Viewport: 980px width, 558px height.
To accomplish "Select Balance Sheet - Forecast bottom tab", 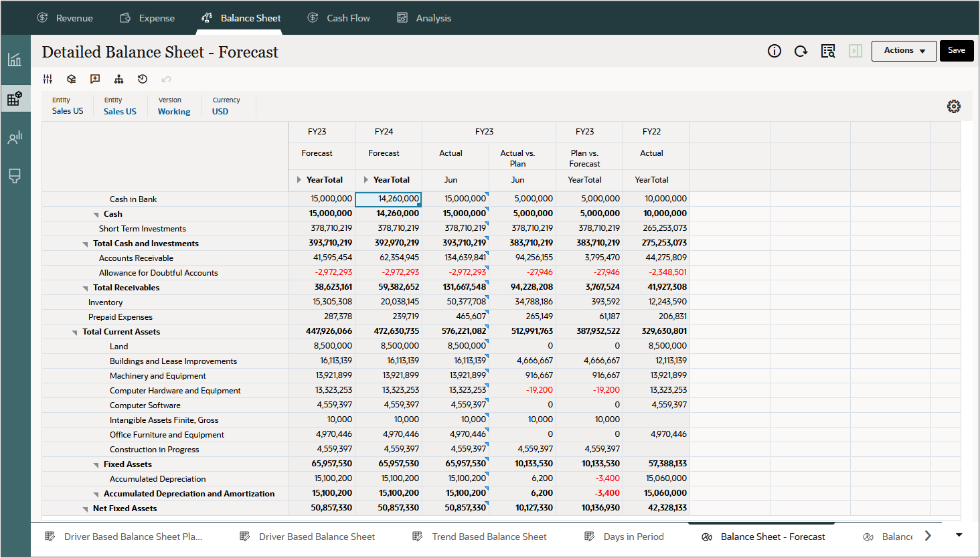I will [x=763, y=537].
